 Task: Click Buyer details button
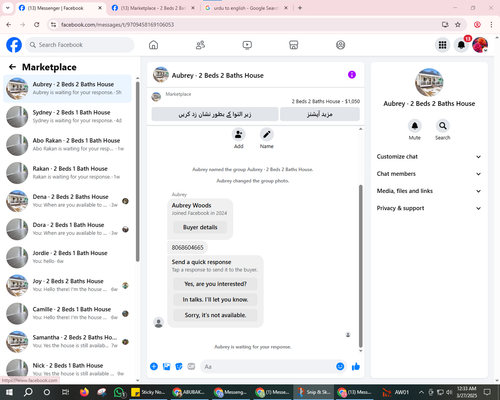point(200,227)
